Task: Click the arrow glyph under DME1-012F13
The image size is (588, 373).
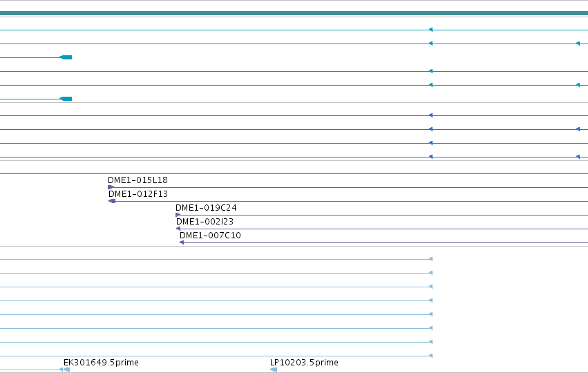Action: [x=112, y=201]
